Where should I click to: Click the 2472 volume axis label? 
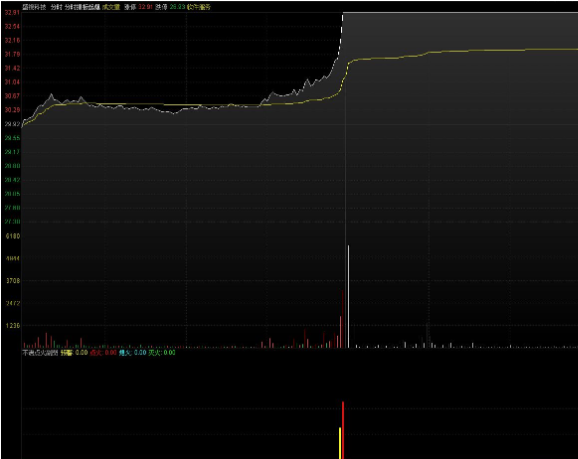point(13,303)
